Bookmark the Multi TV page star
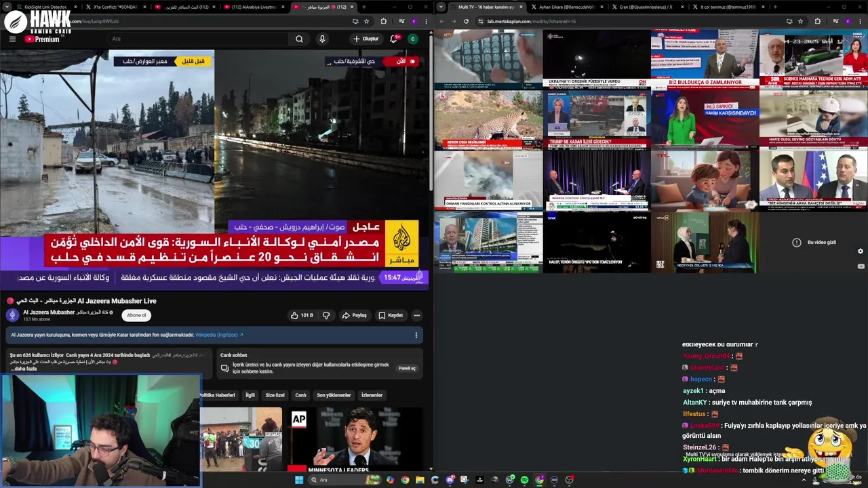This screenshot has width=868, height=488. [x=800, y=21]
